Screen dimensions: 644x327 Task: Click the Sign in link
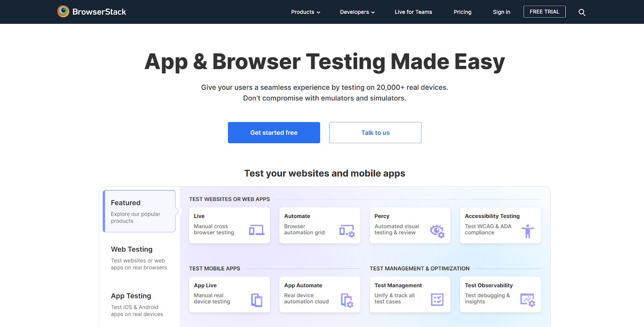tap(502, 12)
